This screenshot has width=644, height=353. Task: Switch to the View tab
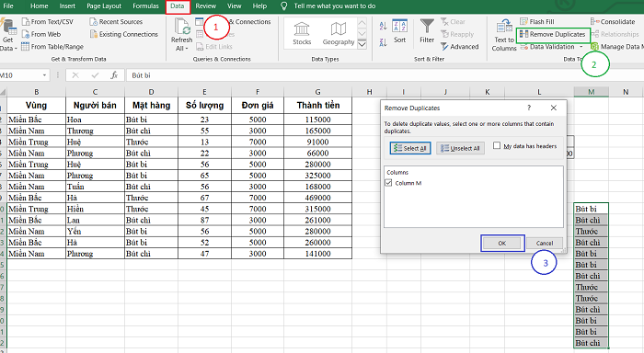click(x=234, y=6)
